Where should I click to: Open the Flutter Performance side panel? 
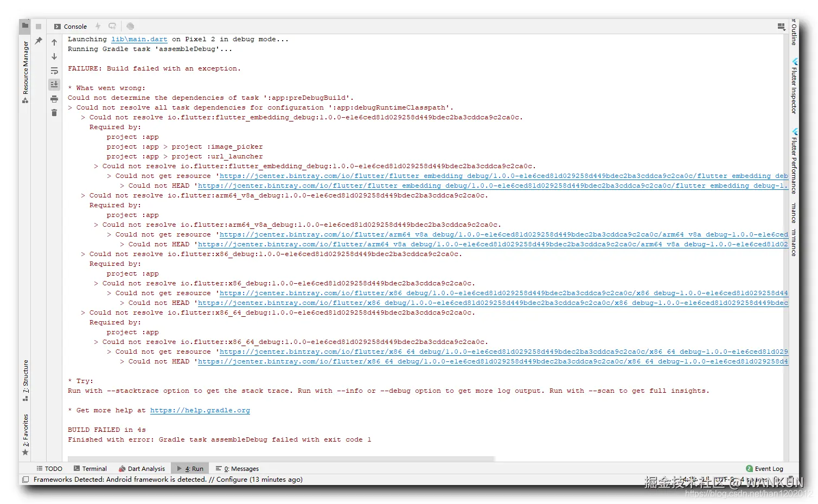click(x=794, y=161)
